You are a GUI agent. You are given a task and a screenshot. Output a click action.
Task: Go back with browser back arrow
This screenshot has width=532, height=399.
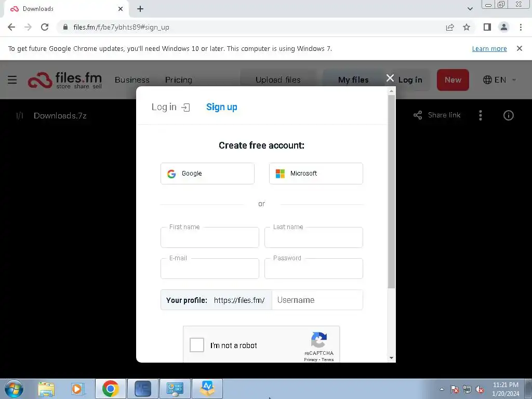pos(11,27)
